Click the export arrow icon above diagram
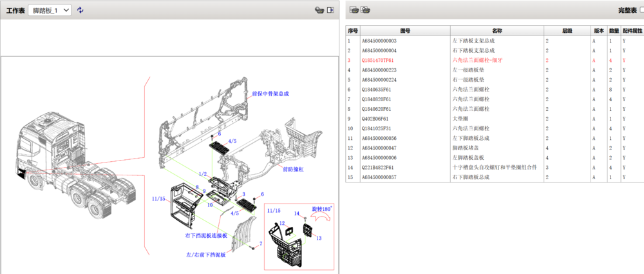Viewport: 644px width, 274px height. pyautogui.click(x=330, y=10)
